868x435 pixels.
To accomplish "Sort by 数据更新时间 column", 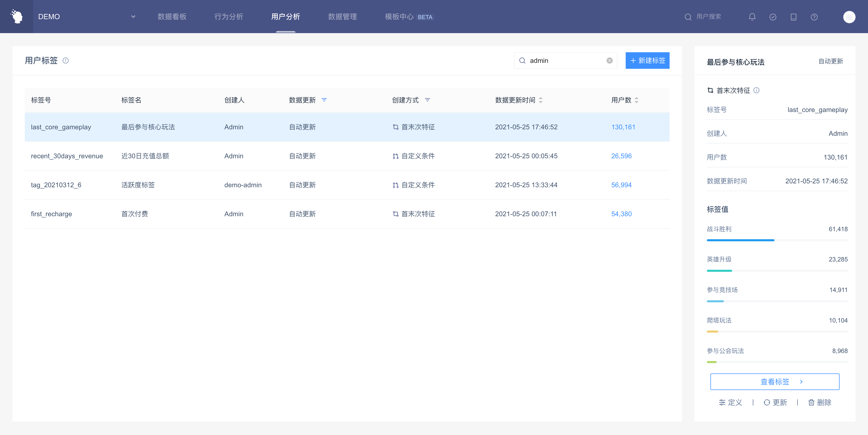I will (540, 100).
